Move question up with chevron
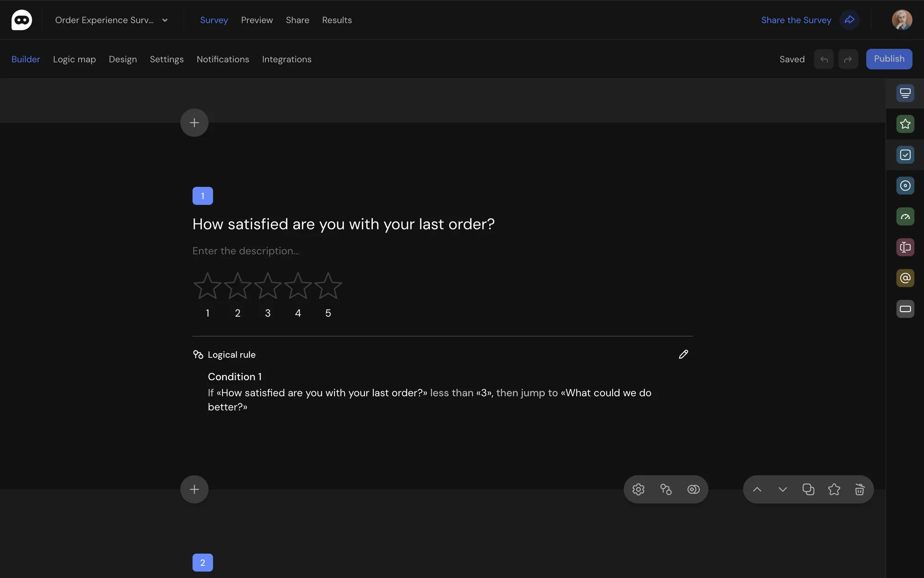This screenshot has height=578, width=924. tap(757, 489)
